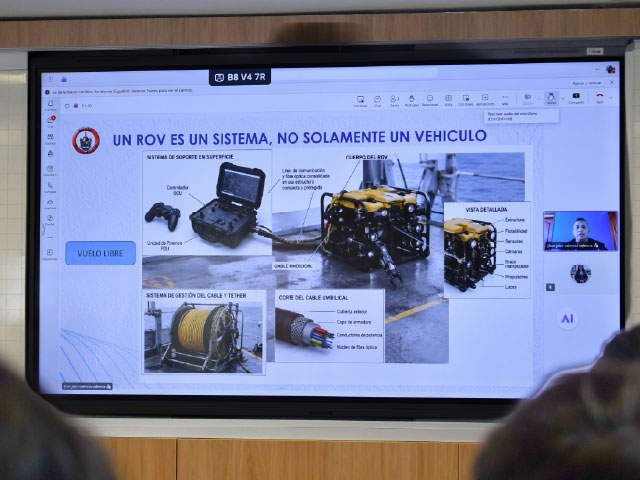640x480 pixels.
Task: Open meeting Chat from the meeting toolbar
Action: [x=378, y=101]
